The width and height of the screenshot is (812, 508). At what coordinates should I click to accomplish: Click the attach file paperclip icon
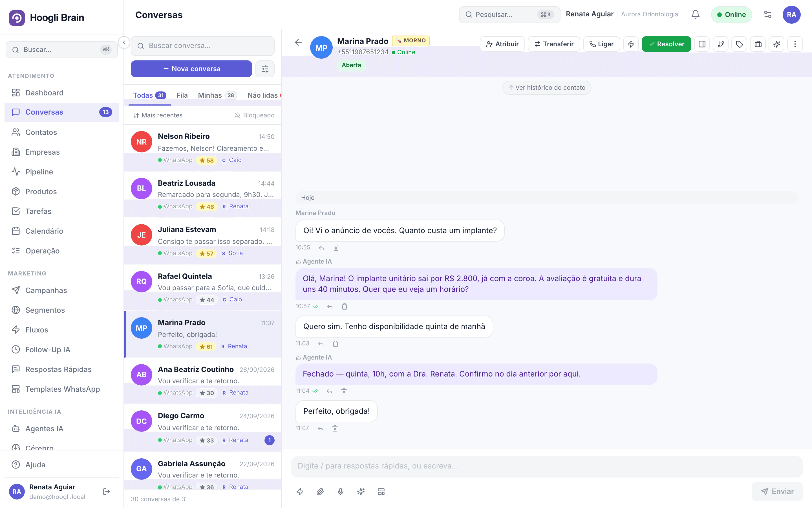point(320,492)
